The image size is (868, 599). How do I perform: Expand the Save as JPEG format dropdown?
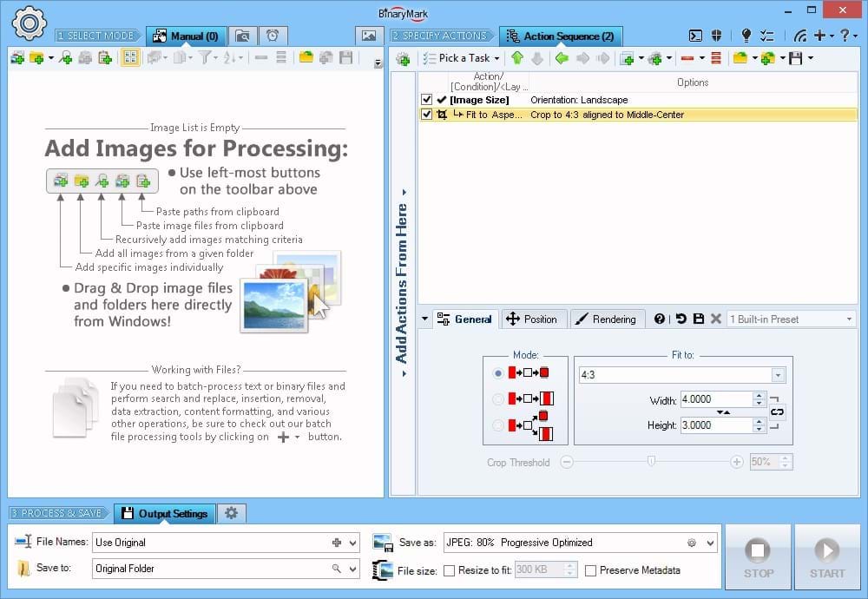pyautogui.click(x=711, y=543)
